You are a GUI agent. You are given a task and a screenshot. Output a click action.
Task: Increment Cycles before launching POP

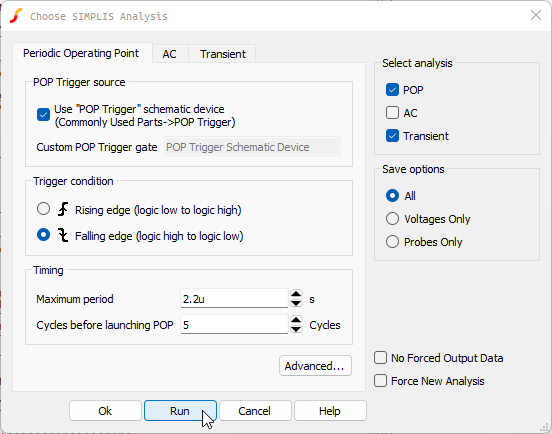(x=296, y=320)
